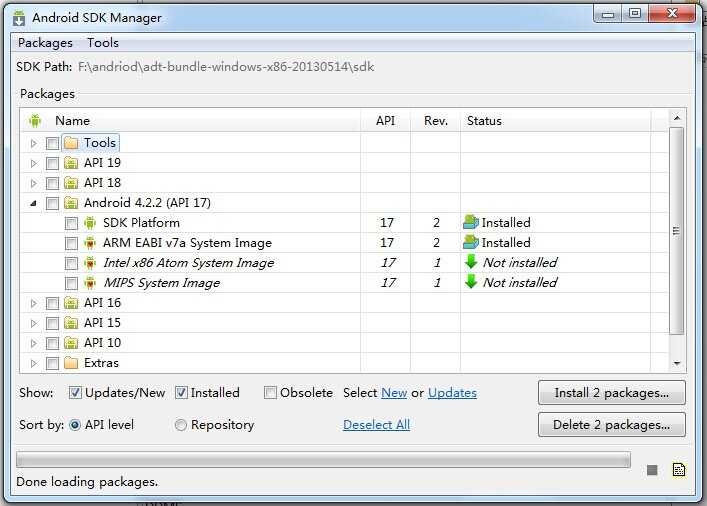The width and height of the screenshot is (707, 506).
Task: Expand the API 15 node
Action: click(x=34, y=323)
